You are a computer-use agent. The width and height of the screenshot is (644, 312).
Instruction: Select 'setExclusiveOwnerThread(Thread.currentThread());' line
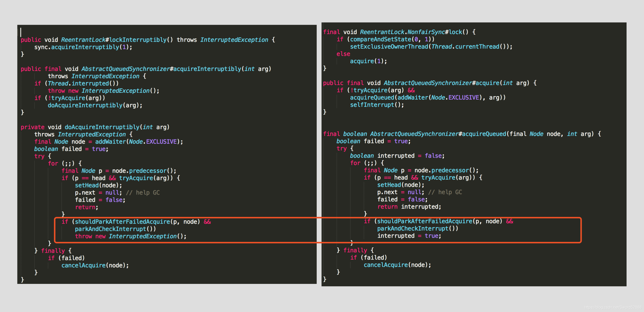pos(431,47)
